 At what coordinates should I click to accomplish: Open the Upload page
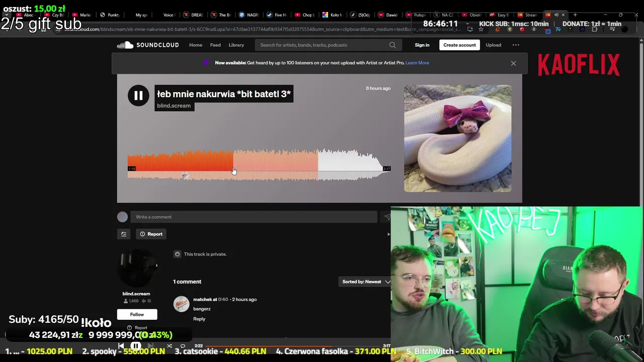pos(494,45)
